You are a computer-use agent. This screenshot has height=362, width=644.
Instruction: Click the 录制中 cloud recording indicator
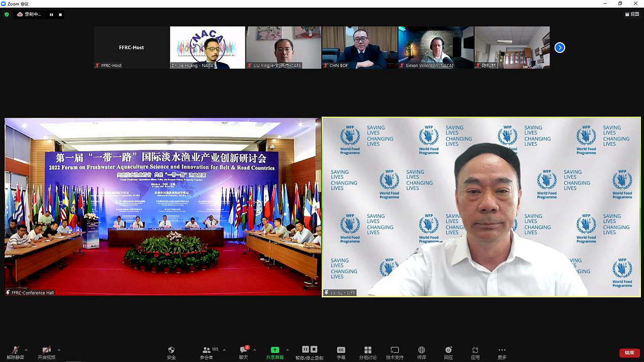(x=29, y=15)
